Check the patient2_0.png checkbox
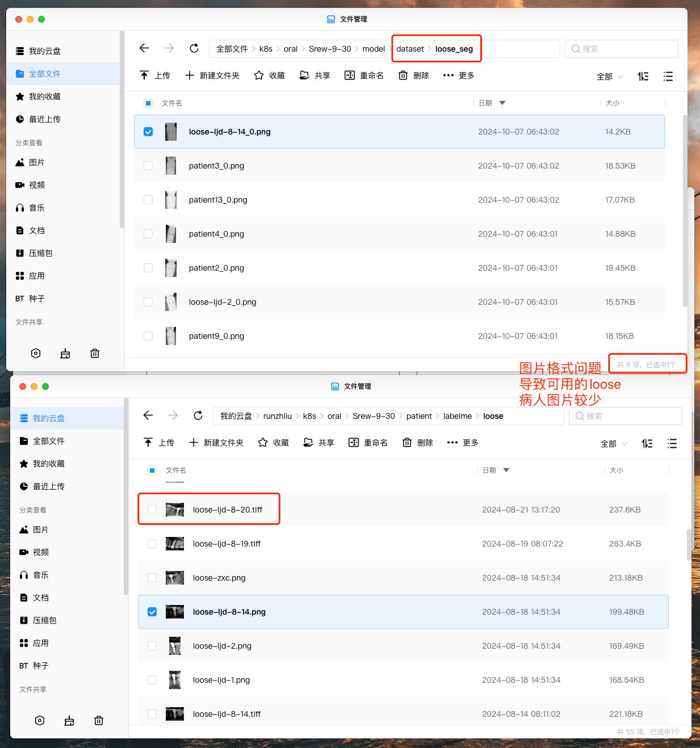This screenshot has width=700, height=748. pyautogui.click(x=148, y=268)
